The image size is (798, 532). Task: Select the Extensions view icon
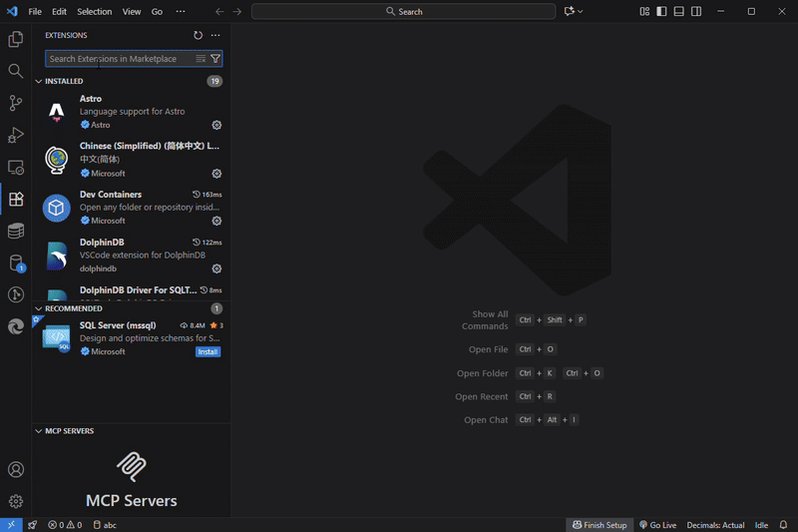point(16,199)
